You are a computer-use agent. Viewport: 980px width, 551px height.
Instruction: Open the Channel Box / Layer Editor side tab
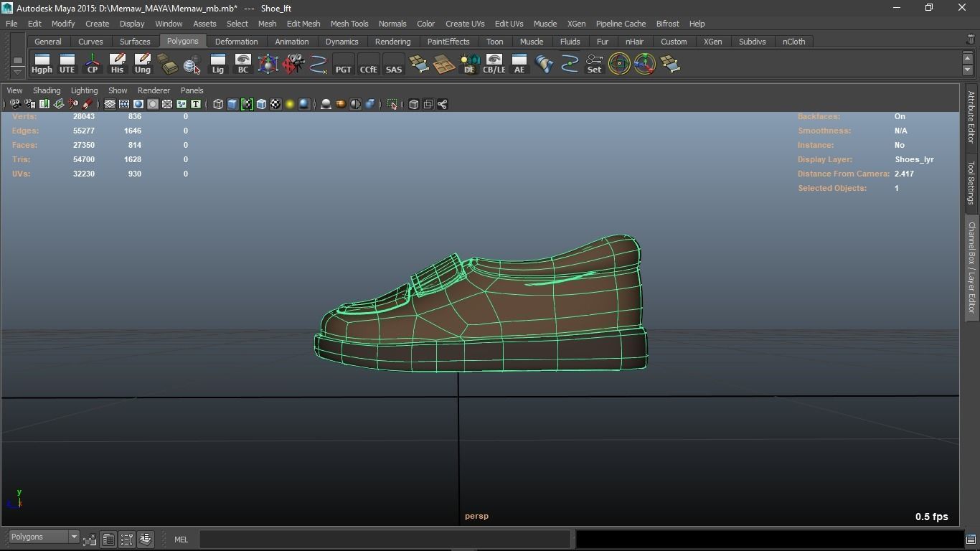click(971, 267)
